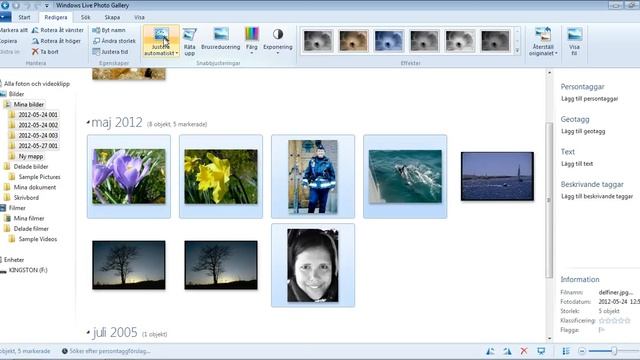Open the Exponering exposure adjustment
The image size is (640, 360).
pyautogui.click(x=278, y=40)
